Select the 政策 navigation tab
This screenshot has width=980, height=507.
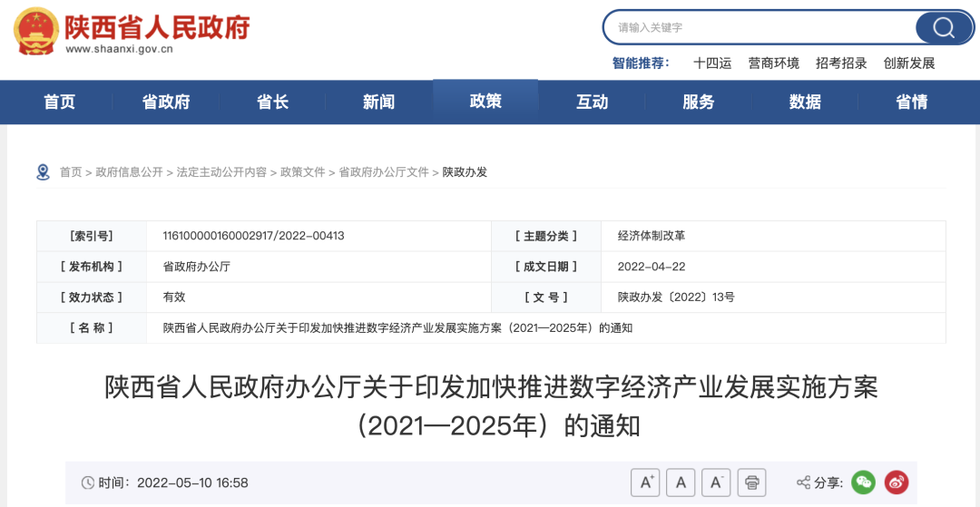(485, 102)
